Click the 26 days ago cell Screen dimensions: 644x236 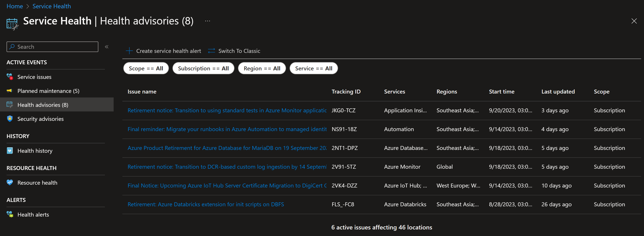556,204
